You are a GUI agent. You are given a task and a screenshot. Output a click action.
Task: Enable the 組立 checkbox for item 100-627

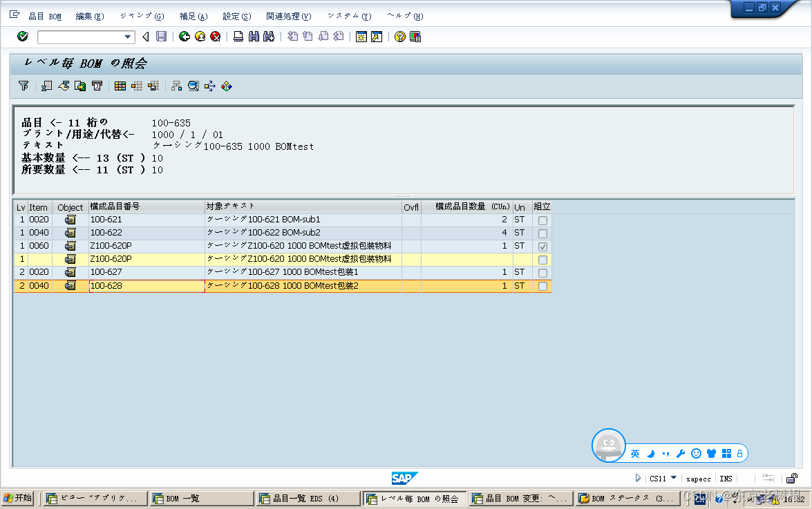coord(542,271)
